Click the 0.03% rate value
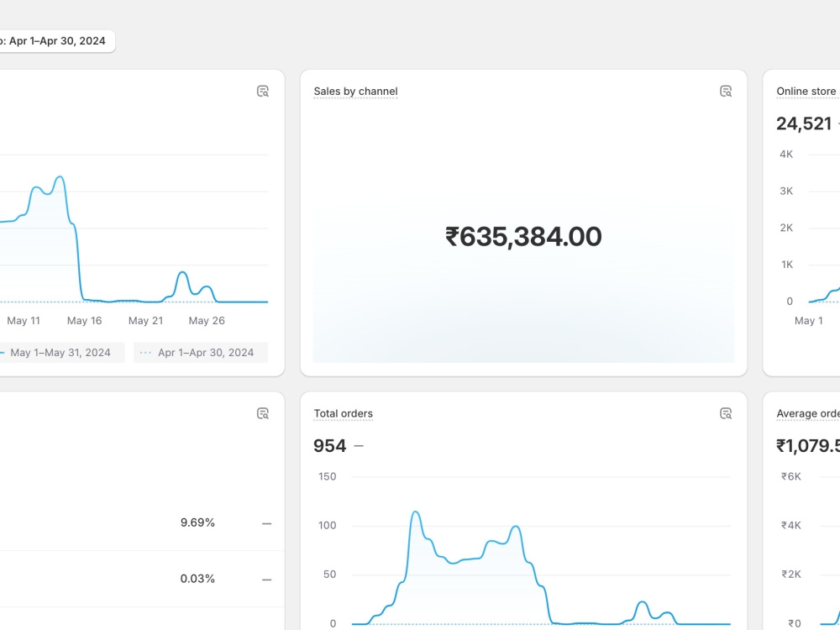Screen dimensions: 840x630 197,579
